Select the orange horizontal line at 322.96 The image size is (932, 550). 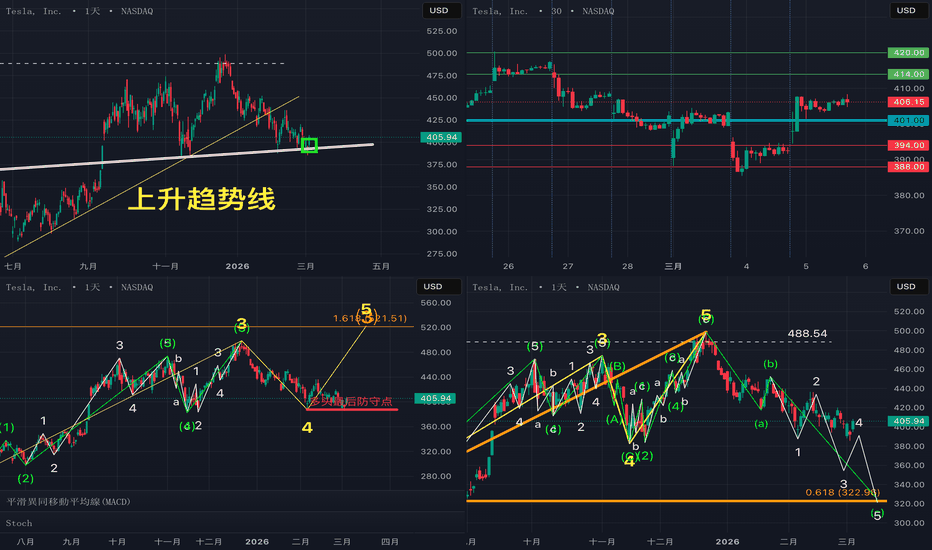(x=676, y=501)
